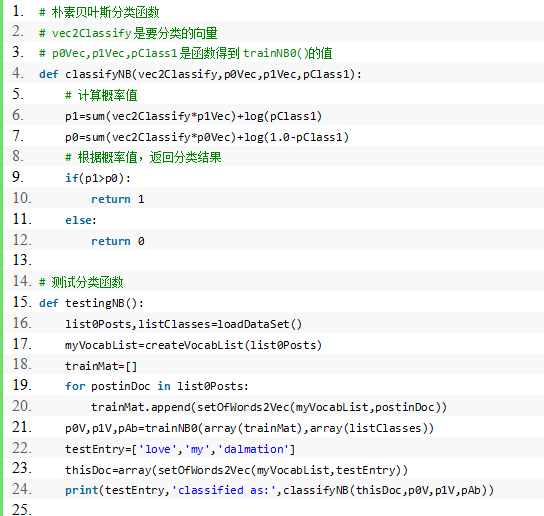Click the comment '# 根据概率值，返回分类结果'
Screen dimensions: 544x516
point(143,158)
